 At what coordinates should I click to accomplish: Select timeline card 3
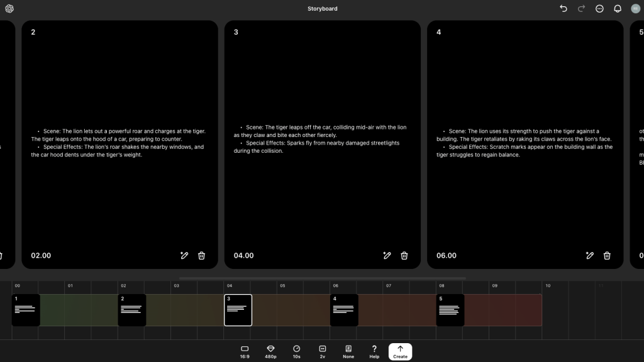coord(238,310)
